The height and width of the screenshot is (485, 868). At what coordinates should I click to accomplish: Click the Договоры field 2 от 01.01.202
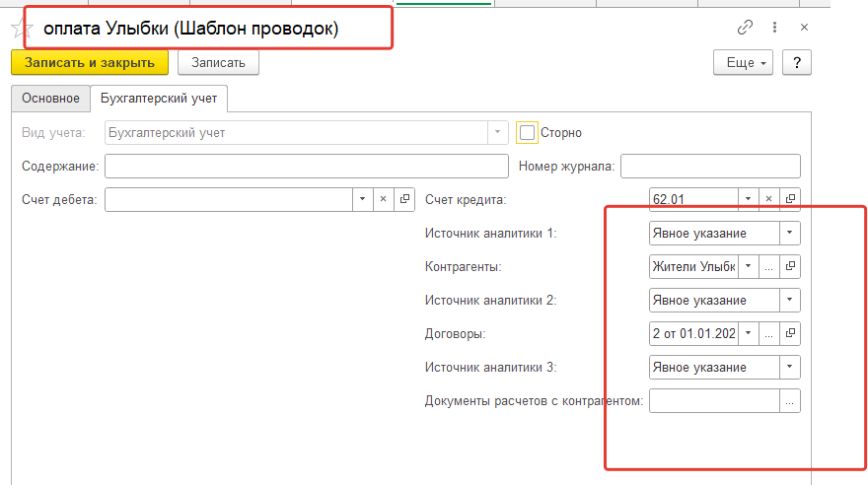pyautogui.click(x=693, y=333)
